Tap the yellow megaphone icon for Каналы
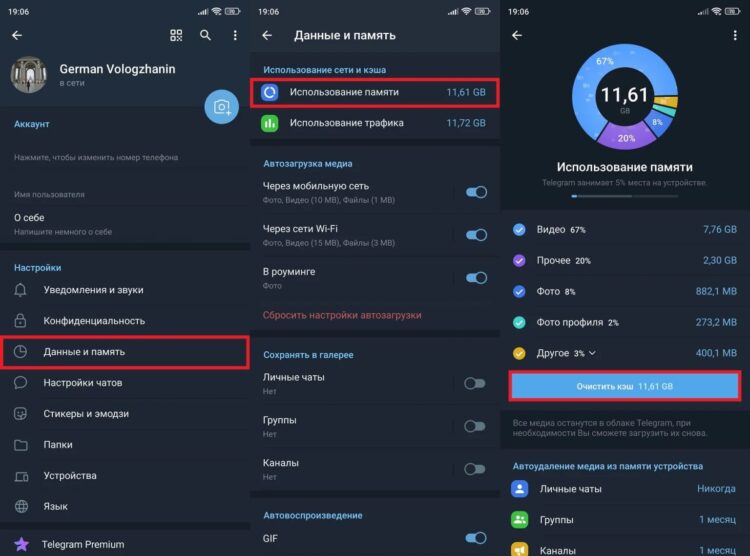 point(519,549)
